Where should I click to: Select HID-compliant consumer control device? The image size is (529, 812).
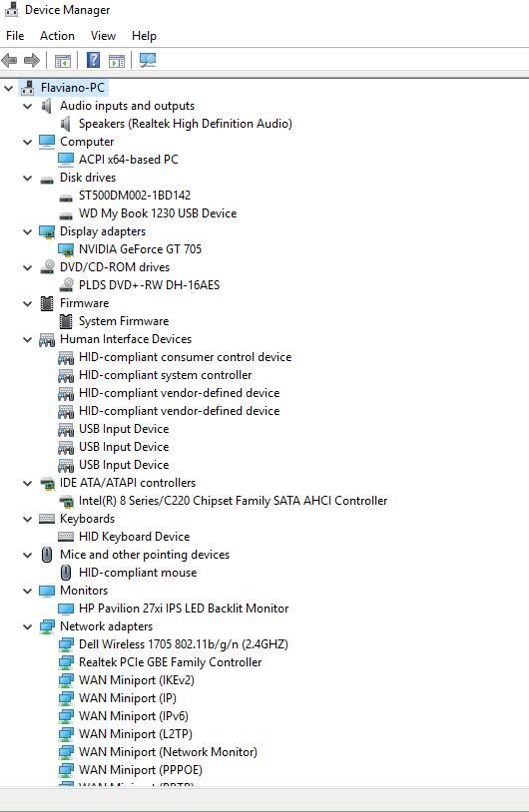[185, 357]
